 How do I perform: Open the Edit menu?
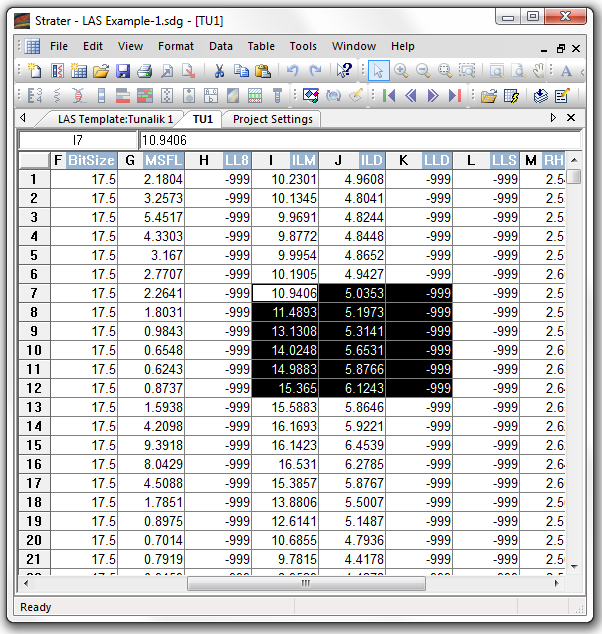[x=93, y=46]
